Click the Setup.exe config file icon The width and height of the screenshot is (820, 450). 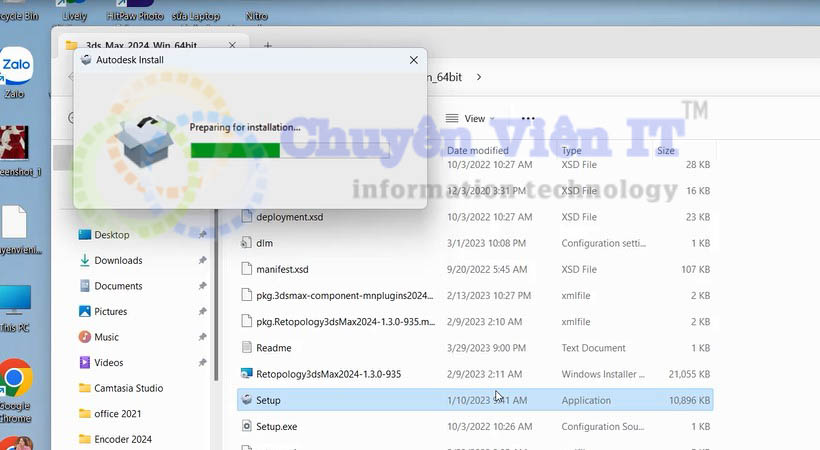(247, 426)
